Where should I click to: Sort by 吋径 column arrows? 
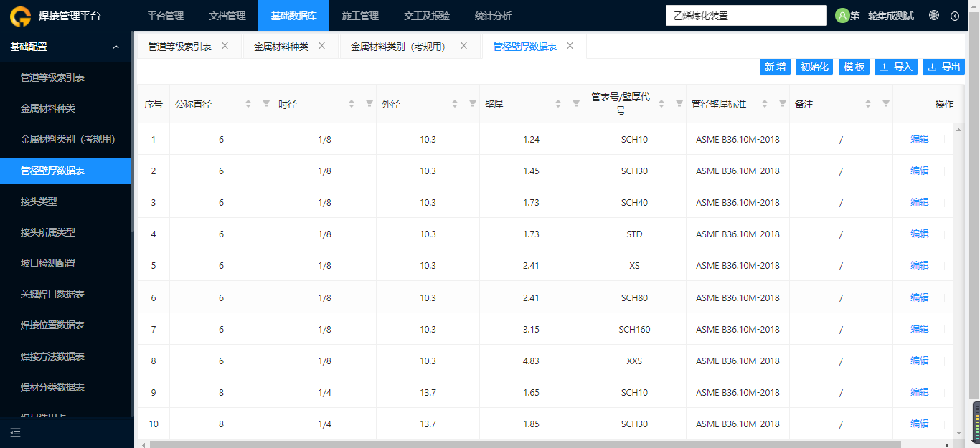click(x=352, y=104)
